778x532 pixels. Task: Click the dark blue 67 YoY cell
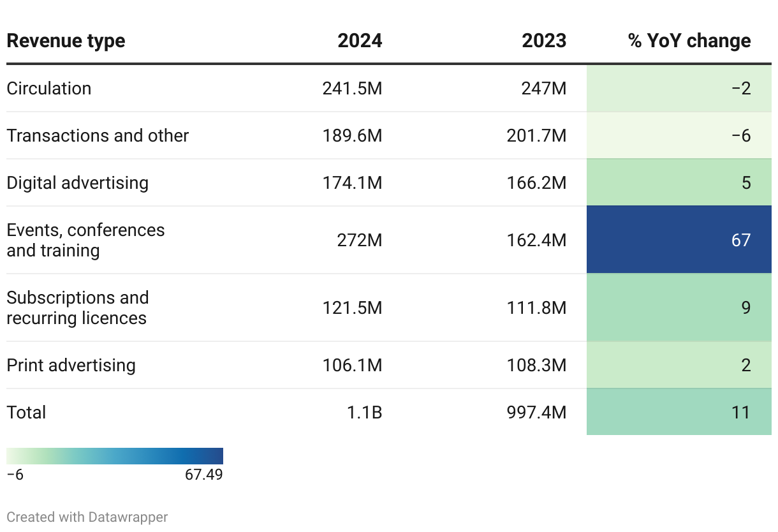(x=679, y=240)
